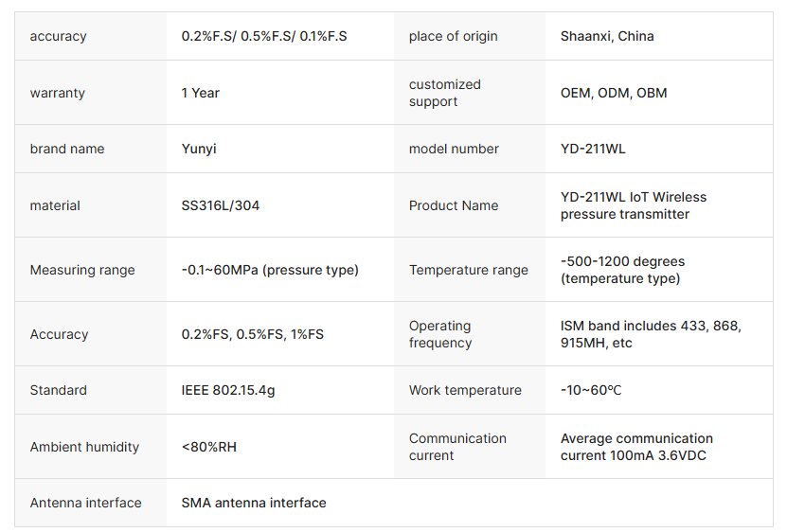Click the '-10~60℃' work temperature value
This screenshot has width=787, height=532.
click(591, 390)
